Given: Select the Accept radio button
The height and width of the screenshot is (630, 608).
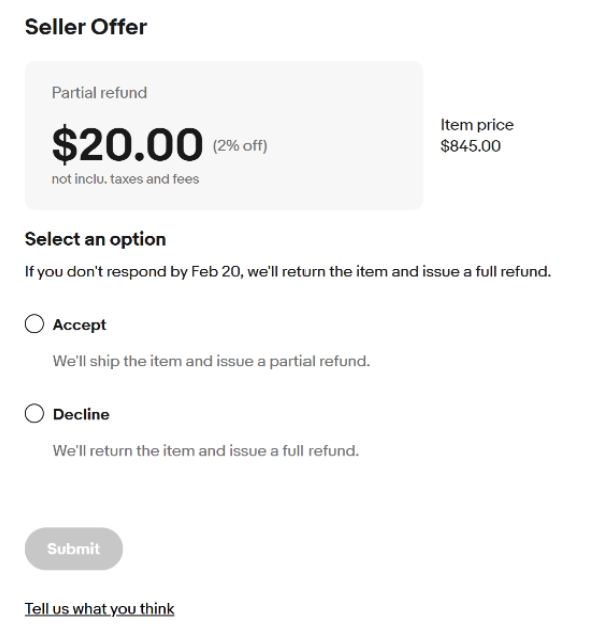Looking at the screenshot, I should (x=35, y=324).
